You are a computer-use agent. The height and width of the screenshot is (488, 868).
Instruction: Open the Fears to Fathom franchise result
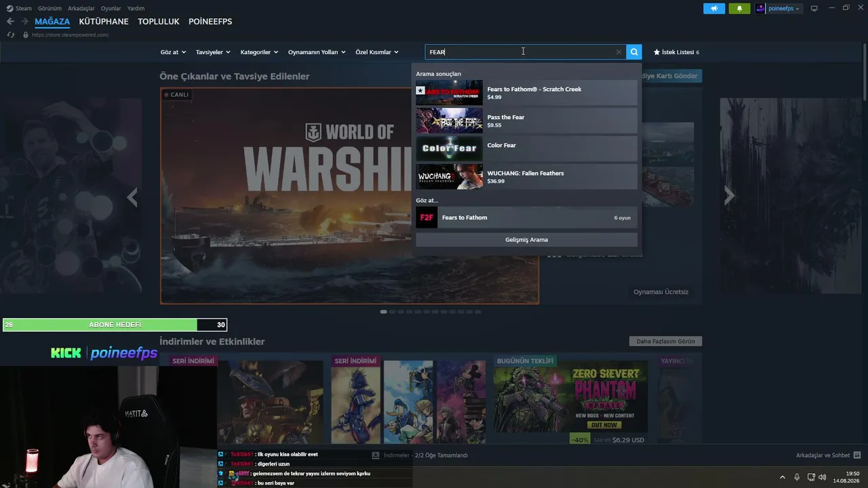526,218
